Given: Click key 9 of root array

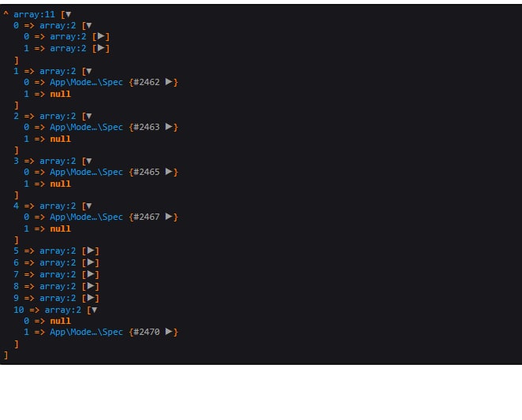Looking at the screenshot, I should tap(16, 298).
